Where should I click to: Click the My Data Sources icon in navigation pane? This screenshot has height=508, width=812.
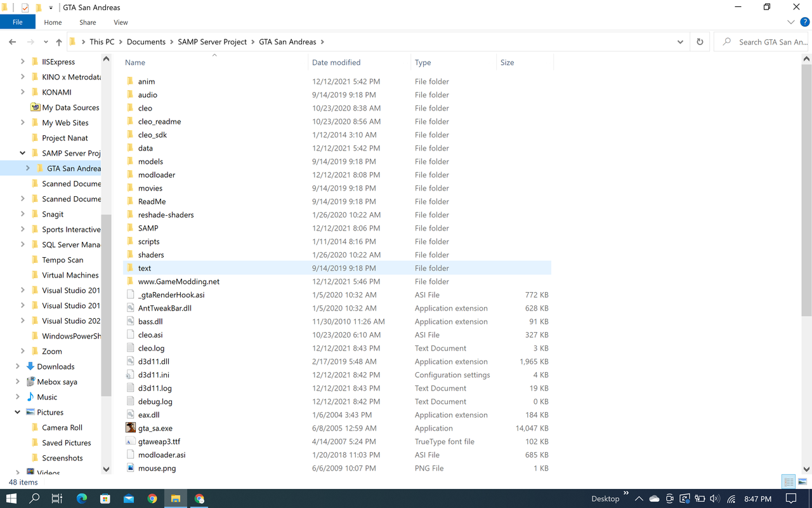(x=36, y=107)
